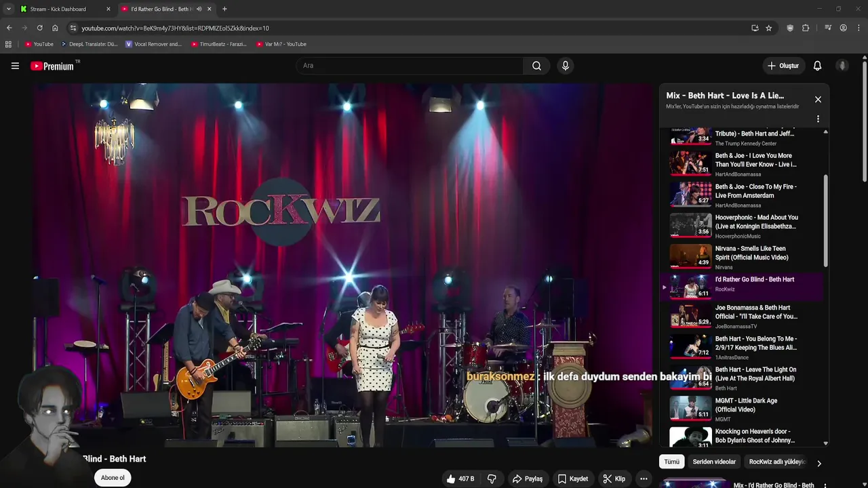868x488 pixels.
Task: Open the shield ad-blocker extension
Action: click(790, 28)
